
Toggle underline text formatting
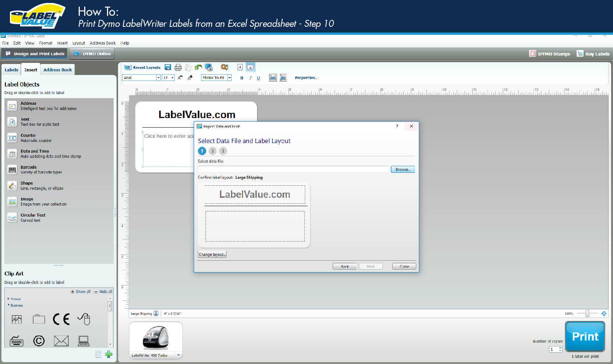(258, 78)
